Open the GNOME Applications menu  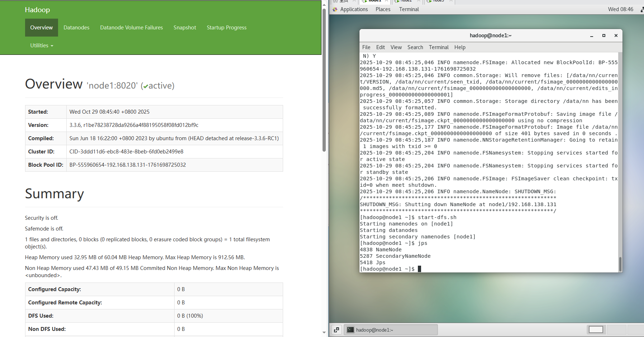click(354, 9)
